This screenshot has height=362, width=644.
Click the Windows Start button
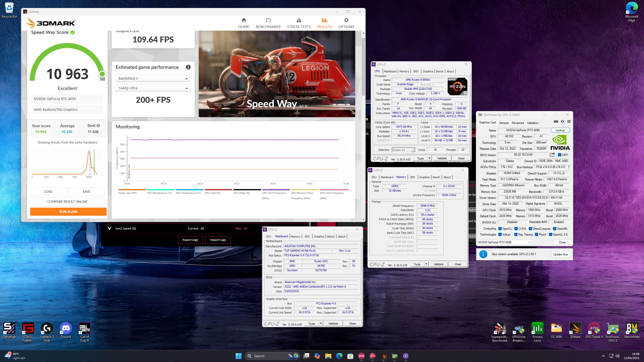pyautogui.click(x=238, y=356)
